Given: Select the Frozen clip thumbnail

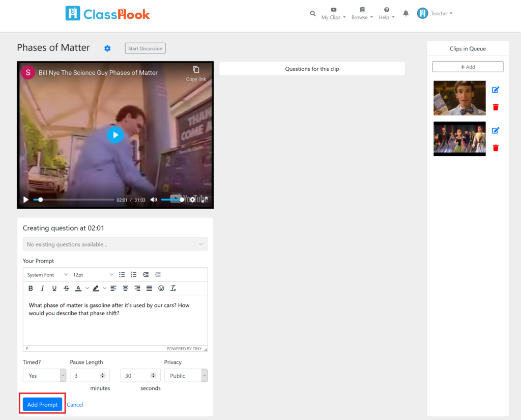Looking at the screenshot, I should click(x=459, y=138).
